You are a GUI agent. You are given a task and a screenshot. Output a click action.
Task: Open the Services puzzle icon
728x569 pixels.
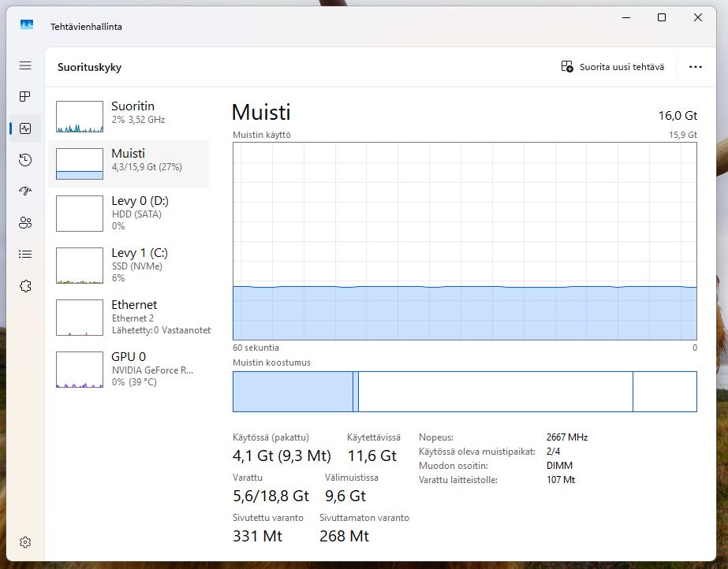click(x=25, y=286)
